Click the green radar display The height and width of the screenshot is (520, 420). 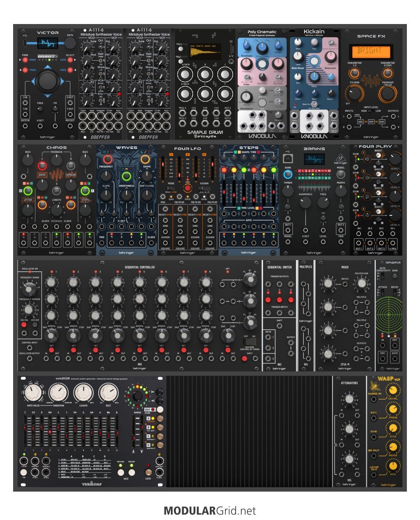tap(388, 314)
